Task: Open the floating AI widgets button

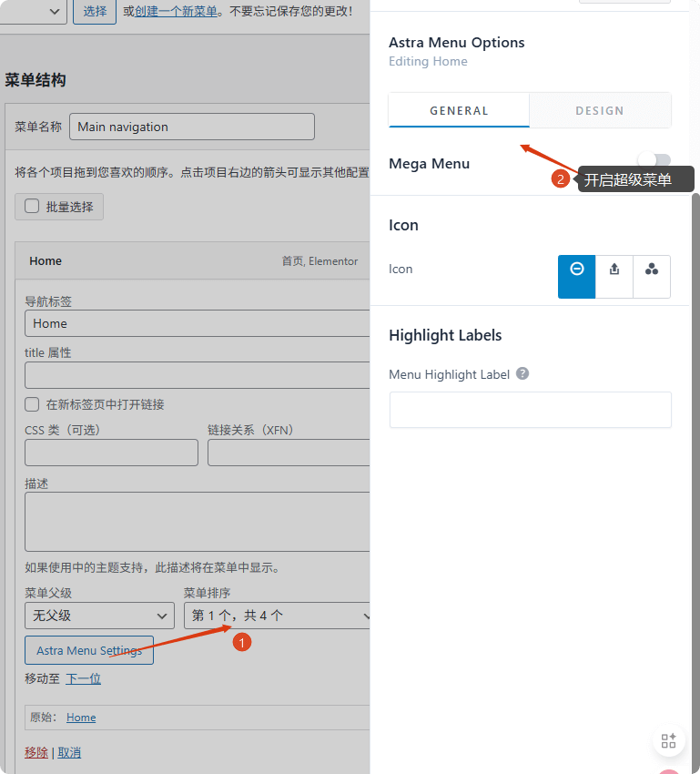Action: tap(668, 740)
